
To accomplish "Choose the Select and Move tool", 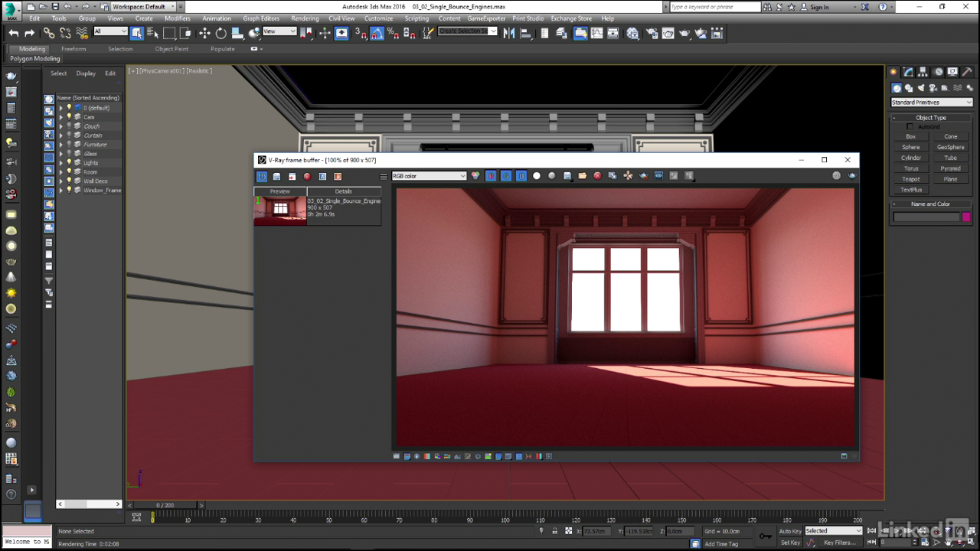I will 204,33.
